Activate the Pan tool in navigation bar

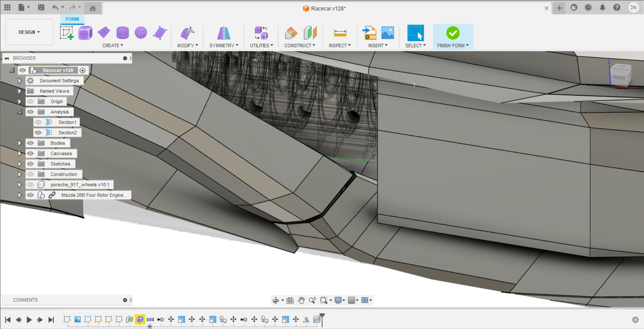301,300
